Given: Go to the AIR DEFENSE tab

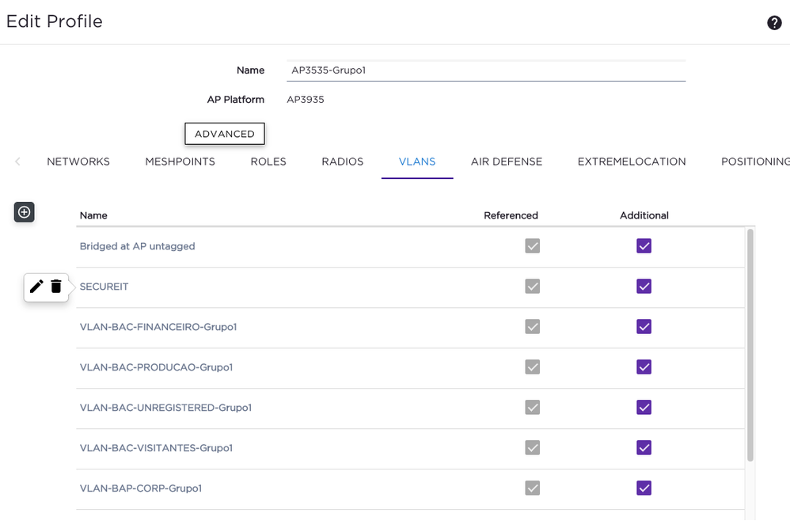Looking at the screenshot, I should point(506,161).
